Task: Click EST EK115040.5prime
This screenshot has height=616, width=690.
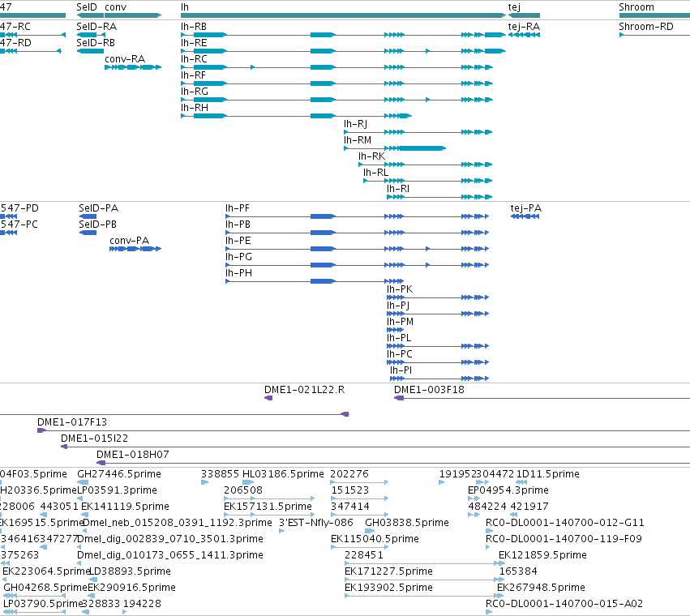Action: click(x=375, y=540)
